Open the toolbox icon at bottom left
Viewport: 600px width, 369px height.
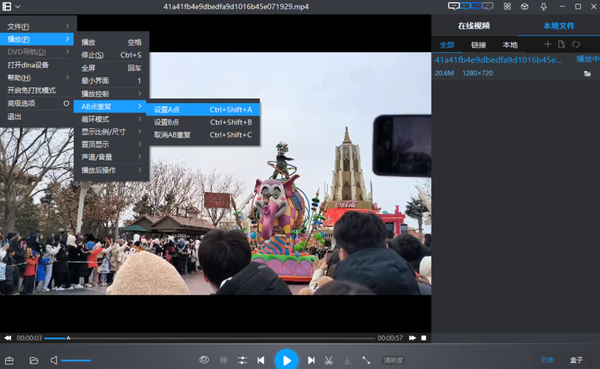pos(9,361)
